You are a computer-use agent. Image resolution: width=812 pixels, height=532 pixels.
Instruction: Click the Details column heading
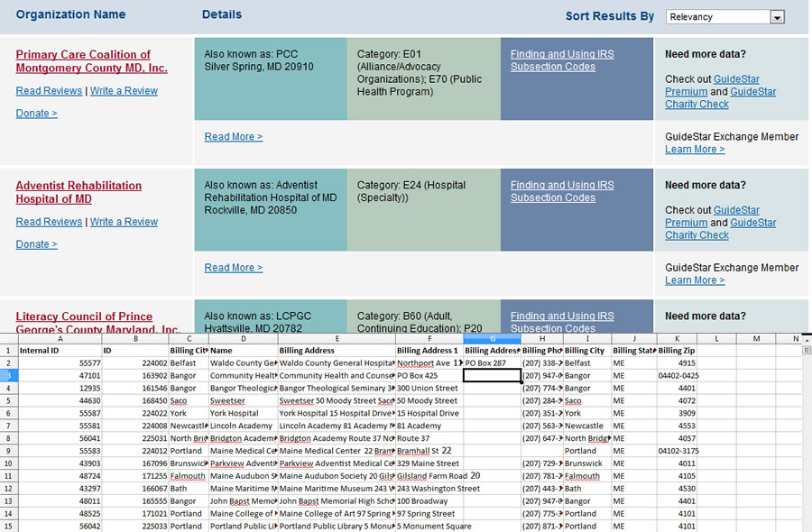tap(222, 14)
